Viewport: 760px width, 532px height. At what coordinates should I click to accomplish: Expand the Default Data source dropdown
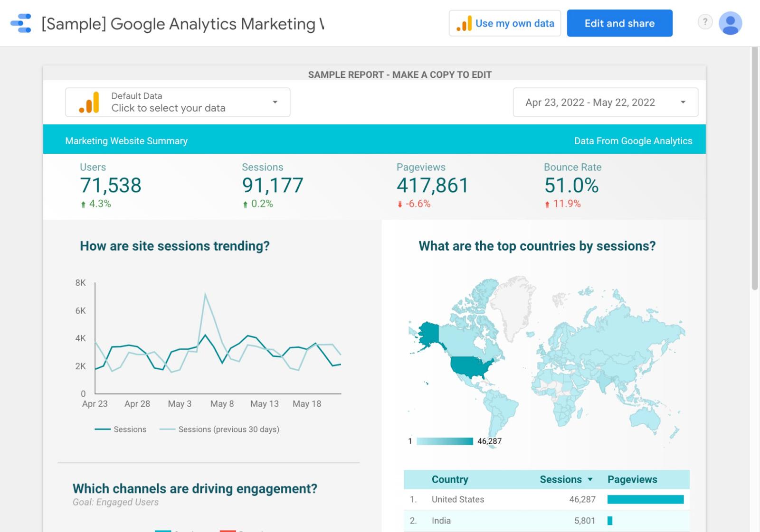pos(275,102)
